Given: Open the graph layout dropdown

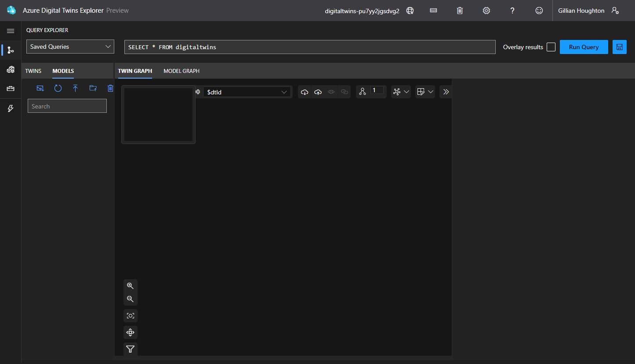Looking at the screenshot, I should (401, 92).
